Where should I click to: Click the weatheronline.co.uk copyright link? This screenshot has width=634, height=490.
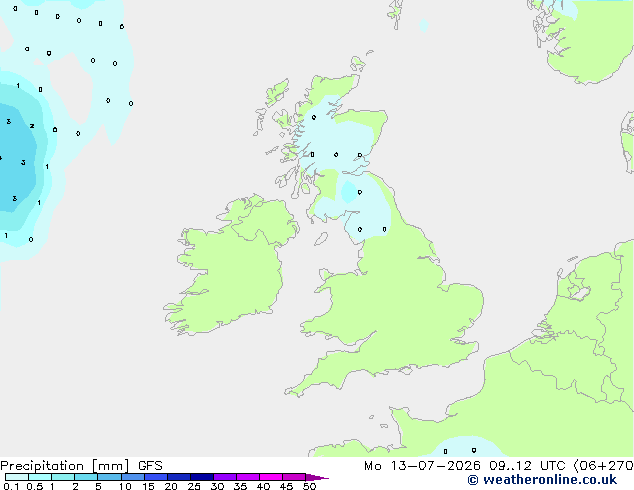pos(542,480)
